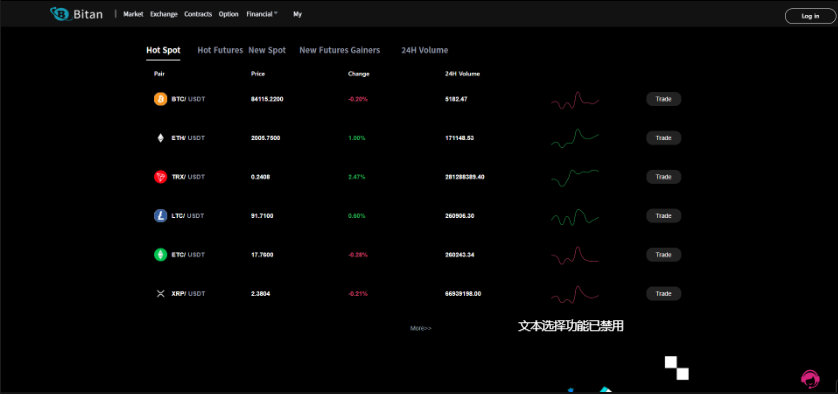Click the green ETC coin icon
The width and height of the screenshot is (838, 394).
160,255
